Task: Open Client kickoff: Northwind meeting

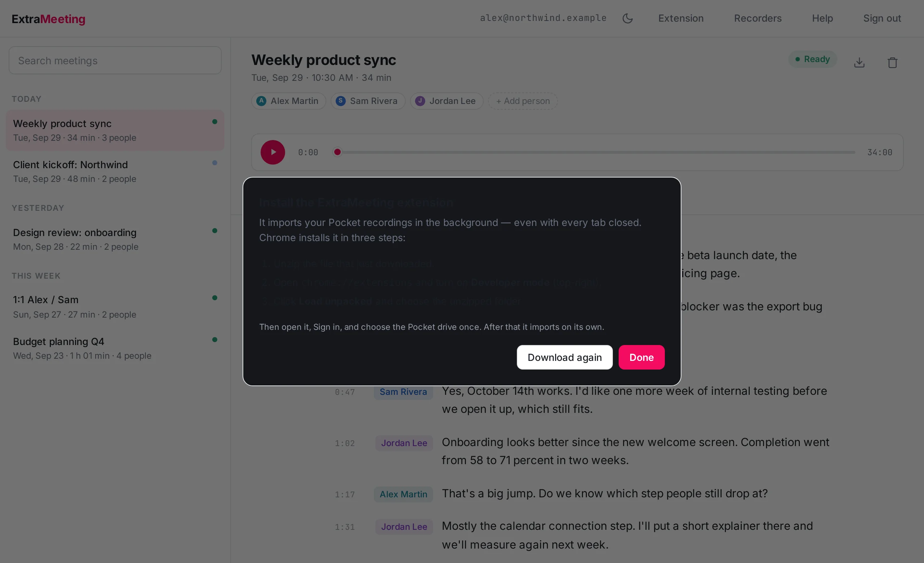Action: click(x=115, y=172)
